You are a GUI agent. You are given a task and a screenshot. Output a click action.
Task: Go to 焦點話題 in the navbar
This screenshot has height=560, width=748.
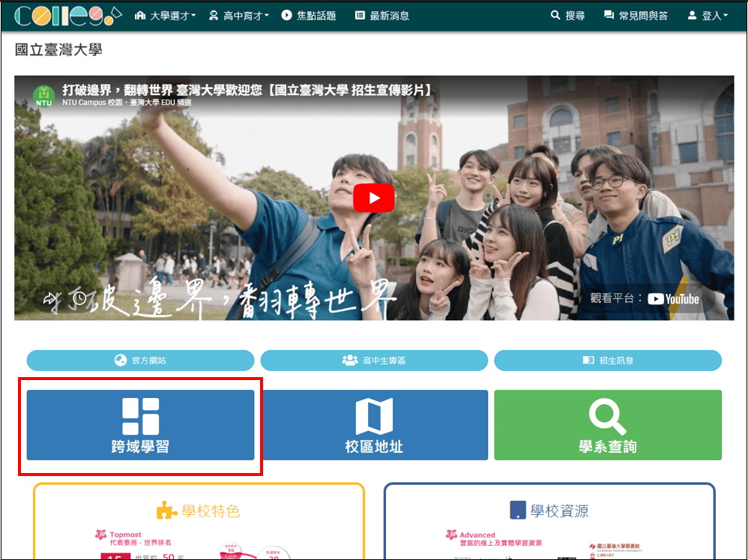pyautogui.click(x=308, y=16)
